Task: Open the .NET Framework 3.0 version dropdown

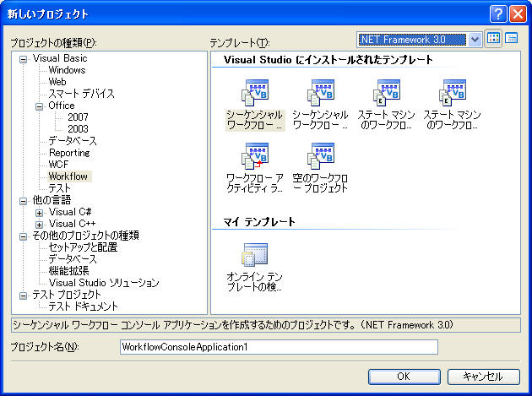Action: 475,40
